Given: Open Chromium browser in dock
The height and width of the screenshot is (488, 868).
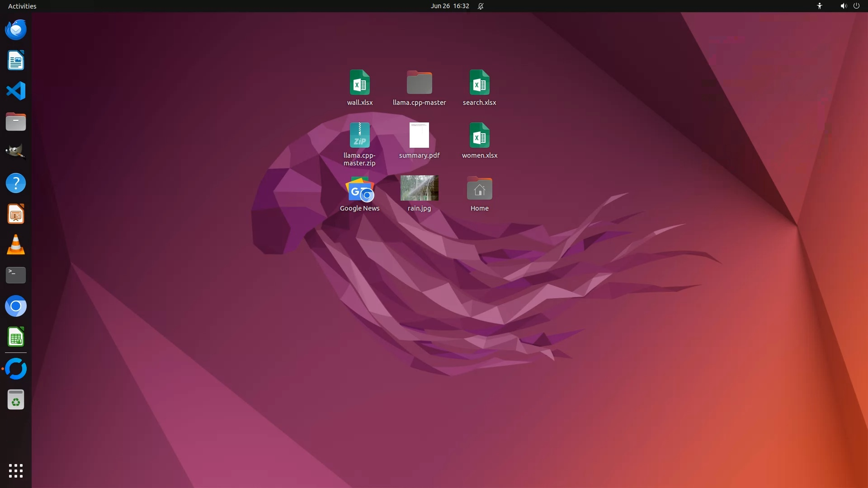Looking at the screenshot, I should 16,306.
